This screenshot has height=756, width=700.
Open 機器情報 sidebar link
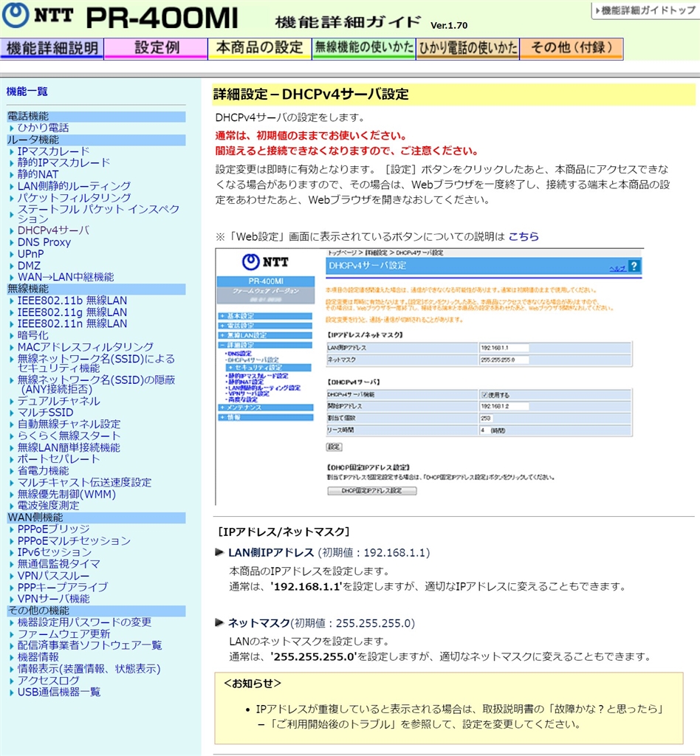click(x=38, y=656)
